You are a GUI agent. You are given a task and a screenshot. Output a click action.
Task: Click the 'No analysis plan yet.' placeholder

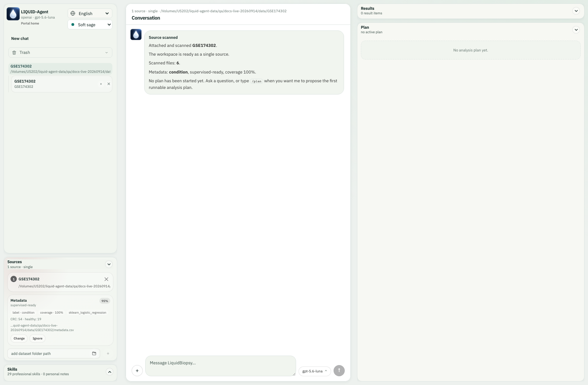click(x=470, y=50)
